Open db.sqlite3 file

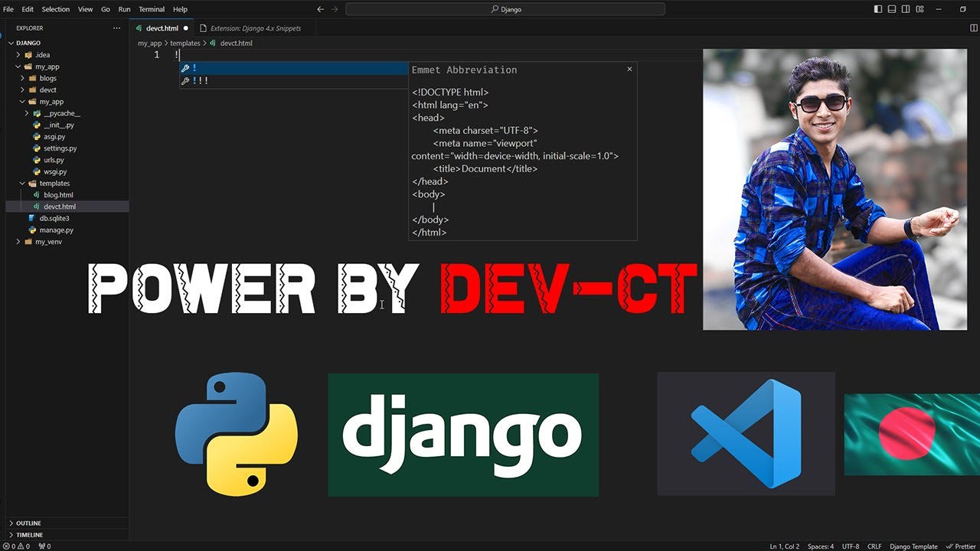coord(54,218)
